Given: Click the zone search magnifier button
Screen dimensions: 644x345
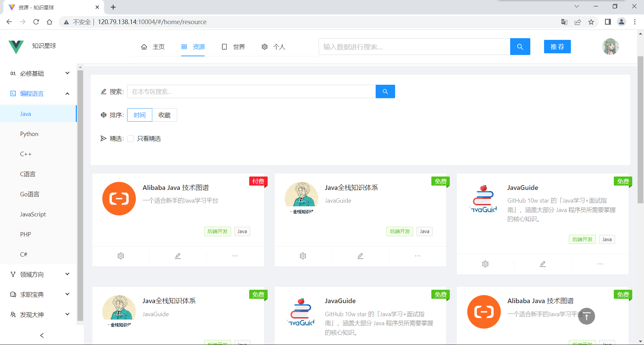Looking at the screenshot, I should coord(385,91).
